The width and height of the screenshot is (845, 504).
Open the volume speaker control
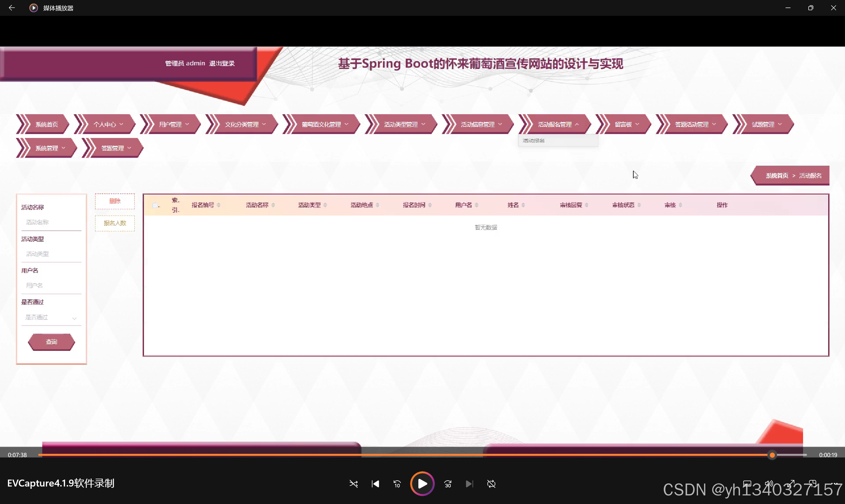click(769, 484)
